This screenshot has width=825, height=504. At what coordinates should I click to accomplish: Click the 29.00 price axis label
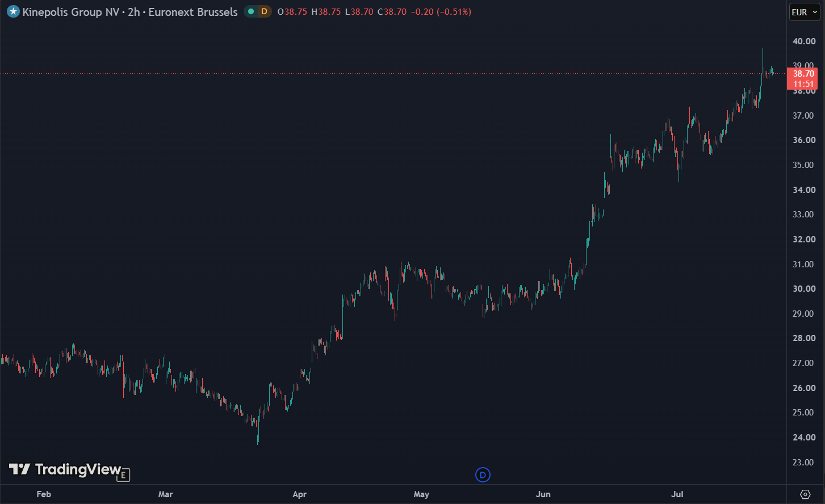click(804, 314)
